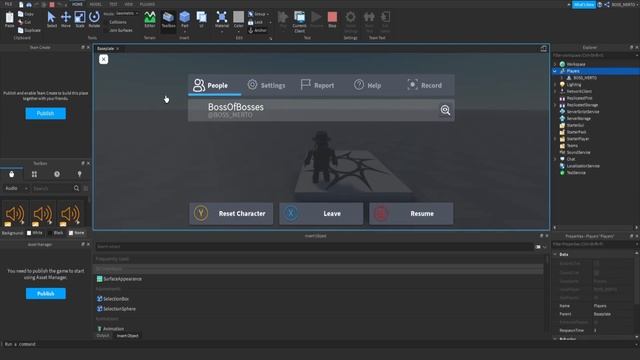Viewport: 640px width, 360px height.
Task: Click the Duplicate ribbon item
Action: pos(29,30)
